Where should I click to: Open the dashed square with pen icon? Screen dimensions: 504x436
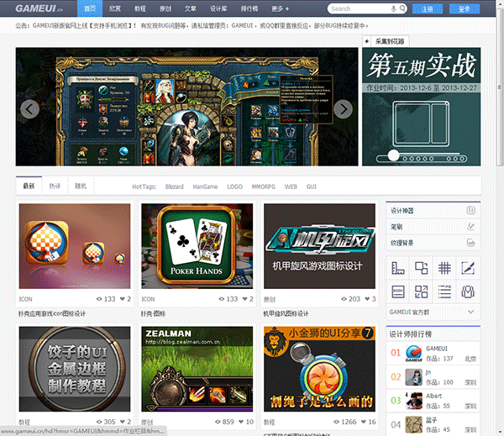(x=468, y=268)
